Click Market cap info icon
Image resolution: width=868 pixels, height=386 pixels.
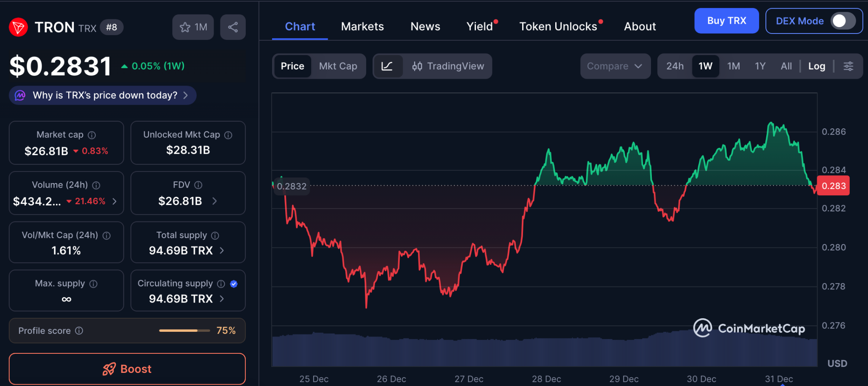coord(92,135)
